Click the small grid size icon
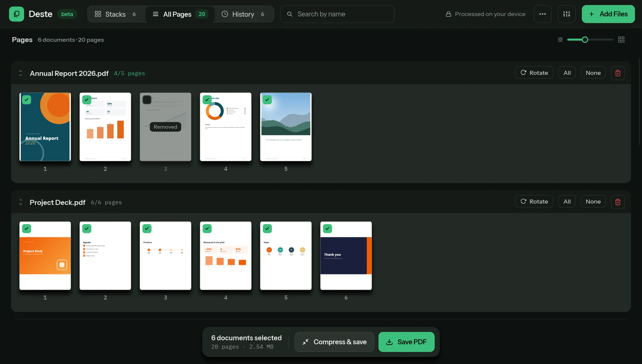 point(560,40)
